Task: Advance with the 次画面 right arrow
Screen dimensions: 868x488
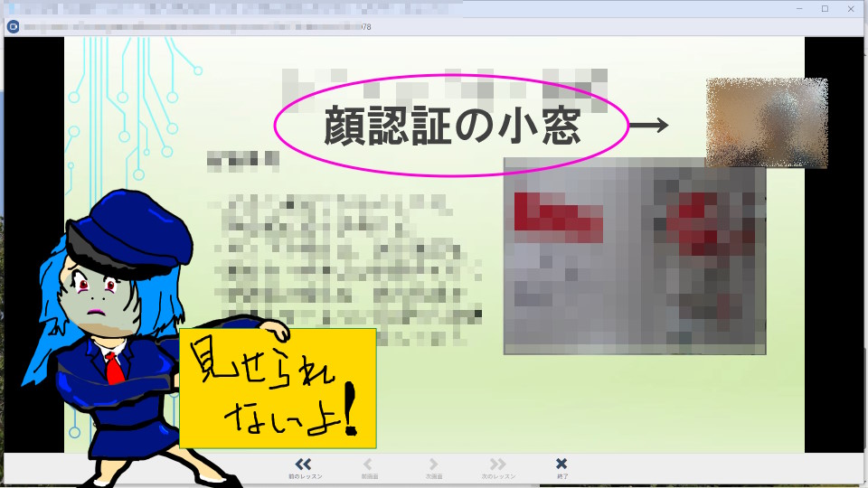Action: point(433,466)
